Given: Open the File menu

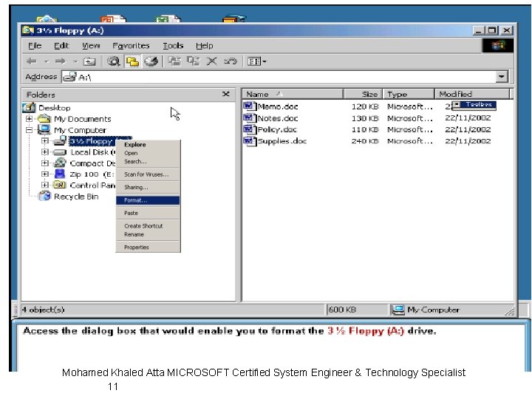Looking at the screenshot, I should coord(35,46).
